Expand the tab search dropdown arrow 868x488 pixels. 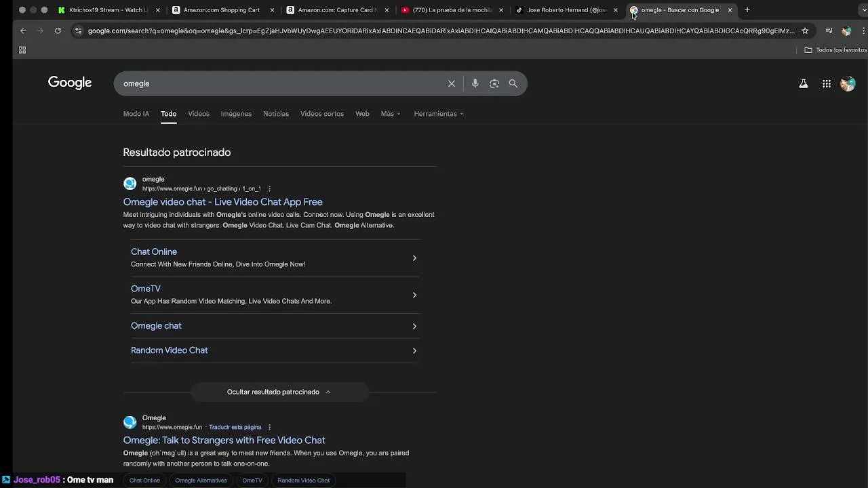[x=863, y=10]
